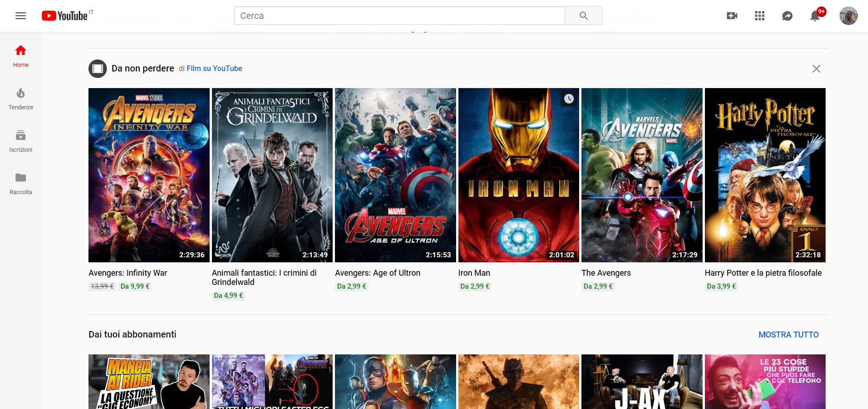Open Avengers Endgame easter egg video thumbnail

[x=272, y=382]
